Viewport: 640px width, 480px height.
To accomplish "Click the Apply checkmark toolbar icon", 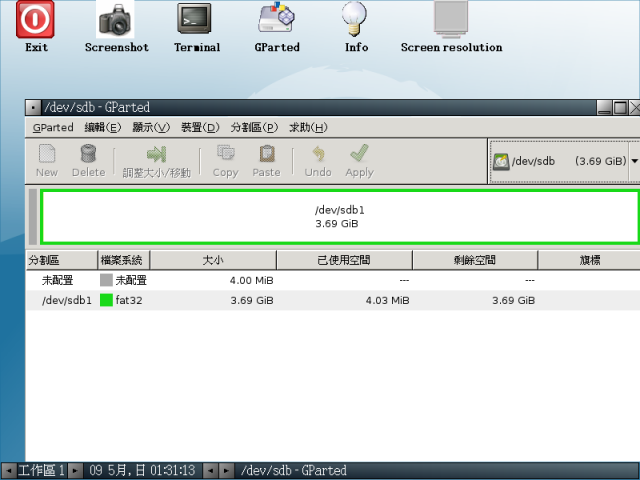I will click(x=359, y=153).
